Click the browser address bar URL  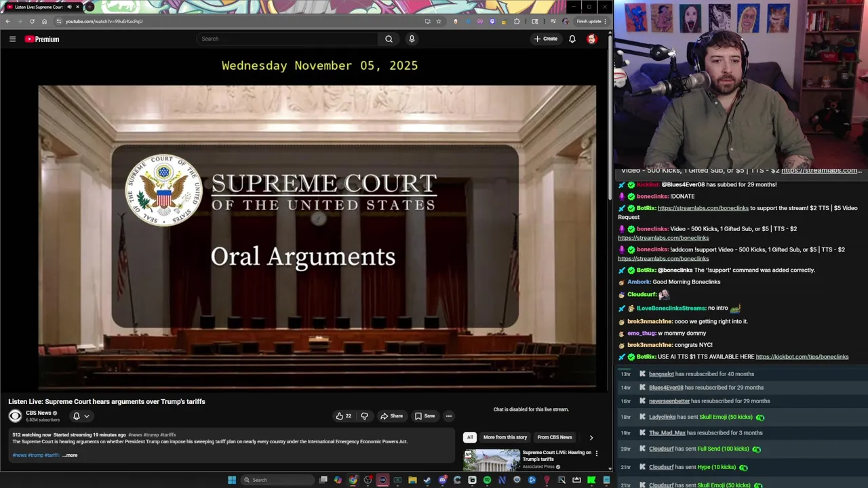[104, 21]
